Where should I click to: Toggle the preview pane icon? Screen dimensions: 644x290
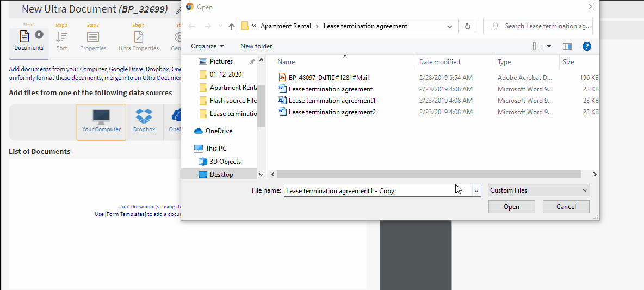click(567, 46)
